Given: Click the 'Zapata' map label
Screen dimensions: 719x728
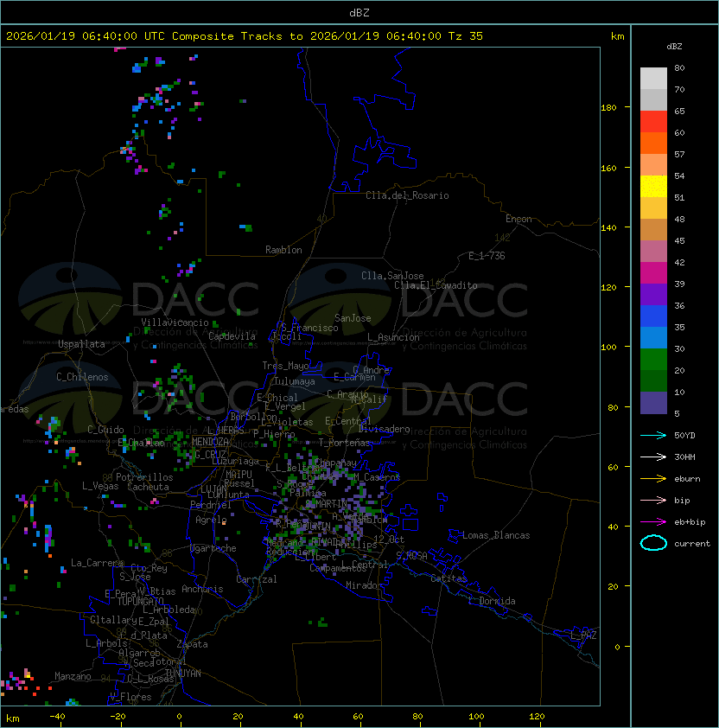Looking at the screenshot, I should [x=192, y=644].
